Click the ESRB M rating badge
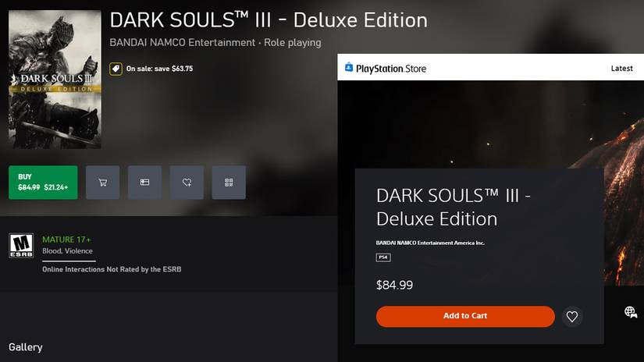 tap(21, 245)
